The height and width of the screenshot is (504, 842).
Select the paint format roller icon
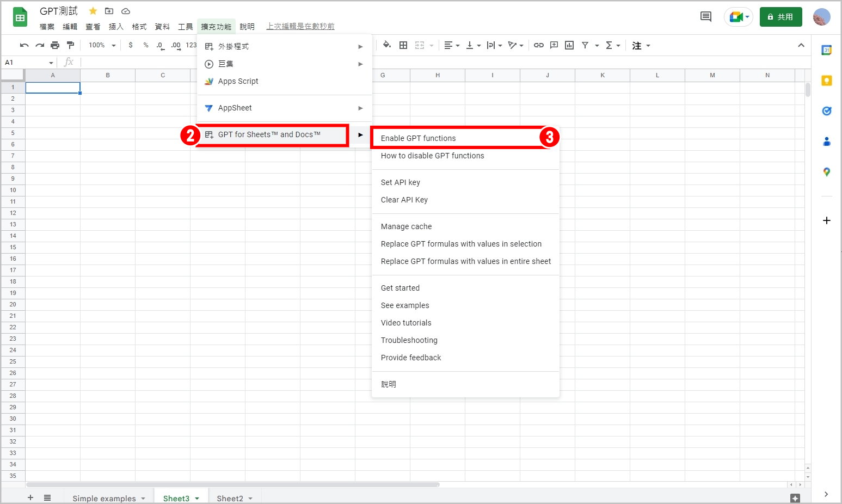click(70, 45)
